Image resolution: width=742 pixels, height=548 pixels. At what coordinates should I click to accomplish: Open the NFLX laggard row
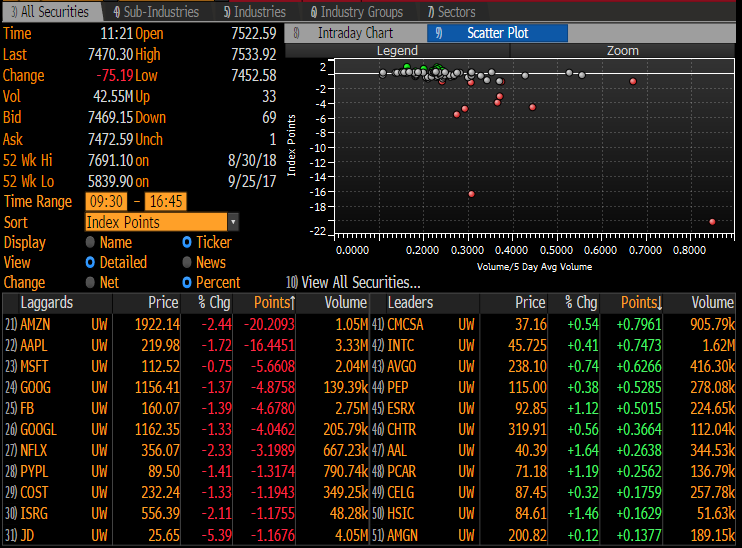tap(186, 451)
